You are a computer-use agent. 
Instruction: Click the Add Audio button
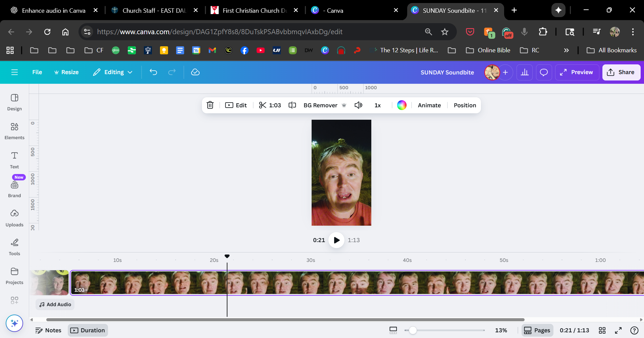point(55,304)
